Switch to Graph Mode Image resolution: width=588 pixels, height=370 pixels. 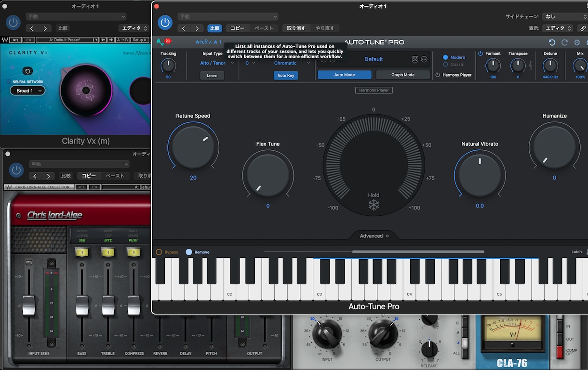coord(403,75)
